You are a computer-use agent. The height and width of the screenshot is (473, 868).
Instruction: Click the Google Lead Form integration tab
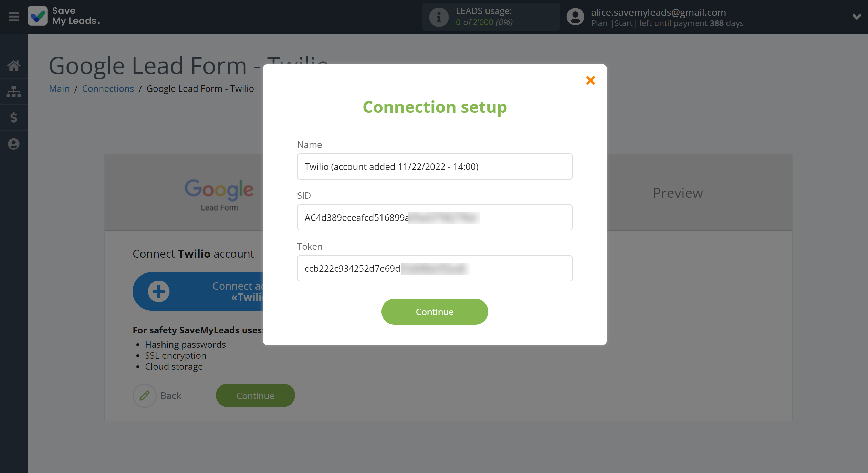(x=219, y=192)
